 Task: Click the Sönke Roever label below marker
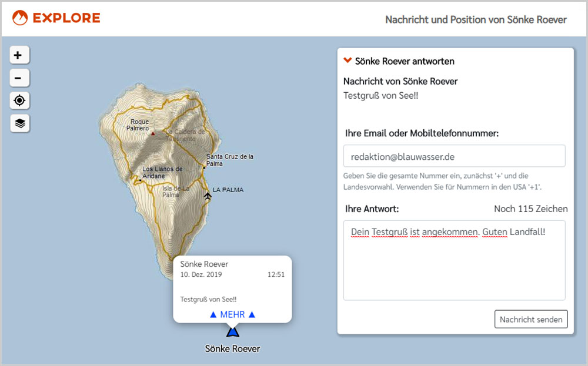[x=232, y=348]
